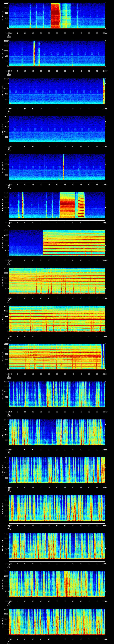Click the 14:30:00 start time label
This screenshot has height=644, width=114.
(x=9, y=336)
